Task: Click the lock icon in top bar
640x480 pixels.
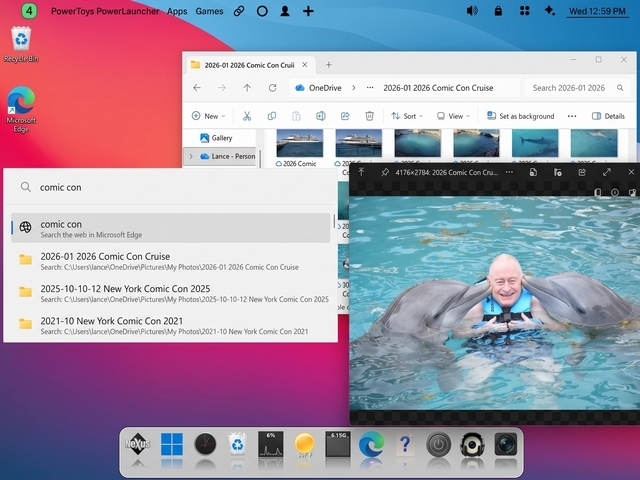Action: pos(498,11)
